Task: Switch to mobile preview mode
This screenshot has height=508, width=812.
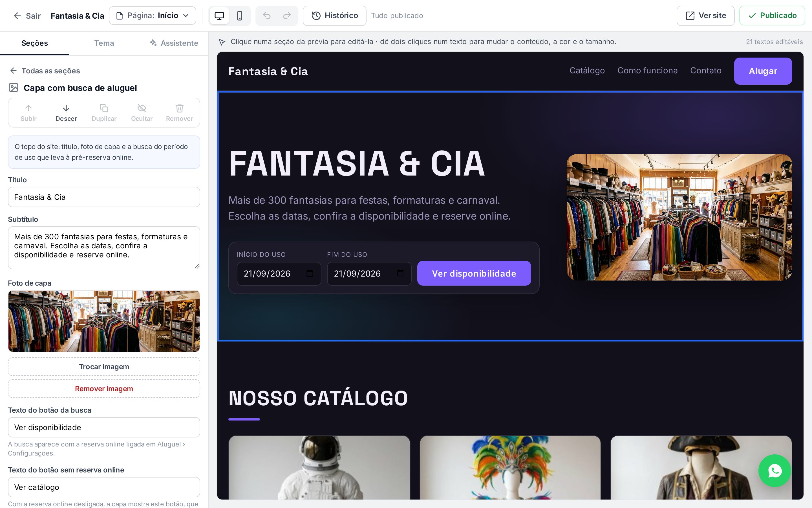Action: (x=240, y=16)
